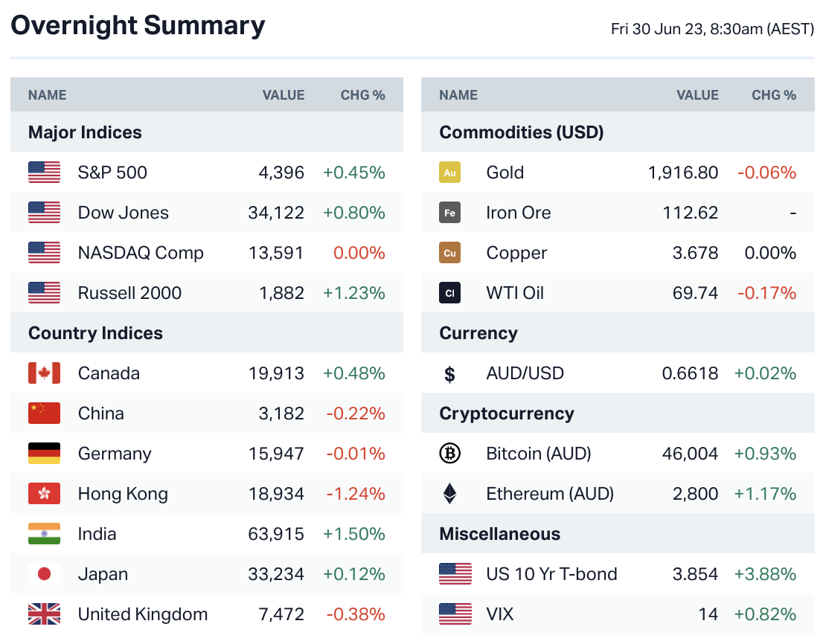Viewport: 826px width, 644px height.
Task: Click the AUD/USD dollar sign icon
Action: coord(449,373)
